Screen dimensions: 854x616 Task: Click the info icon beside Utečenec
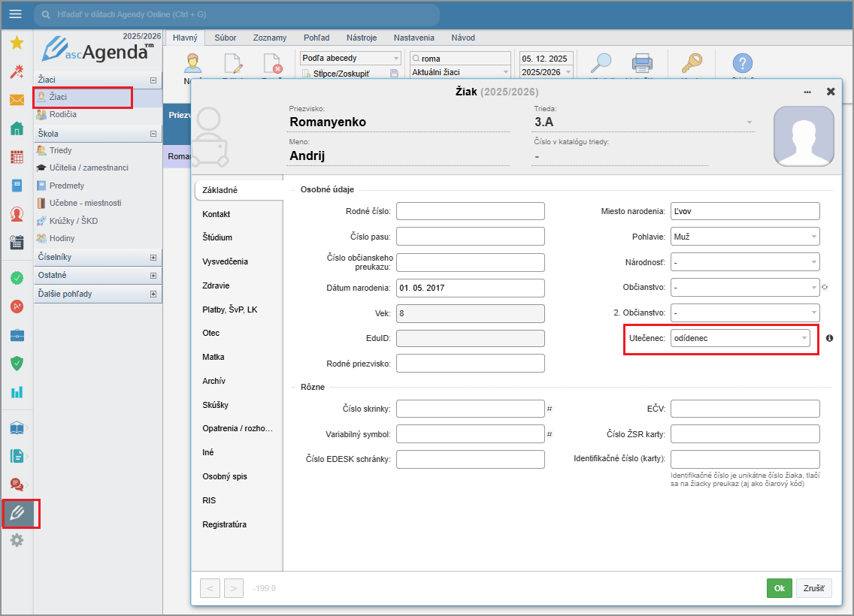(829, 339)
